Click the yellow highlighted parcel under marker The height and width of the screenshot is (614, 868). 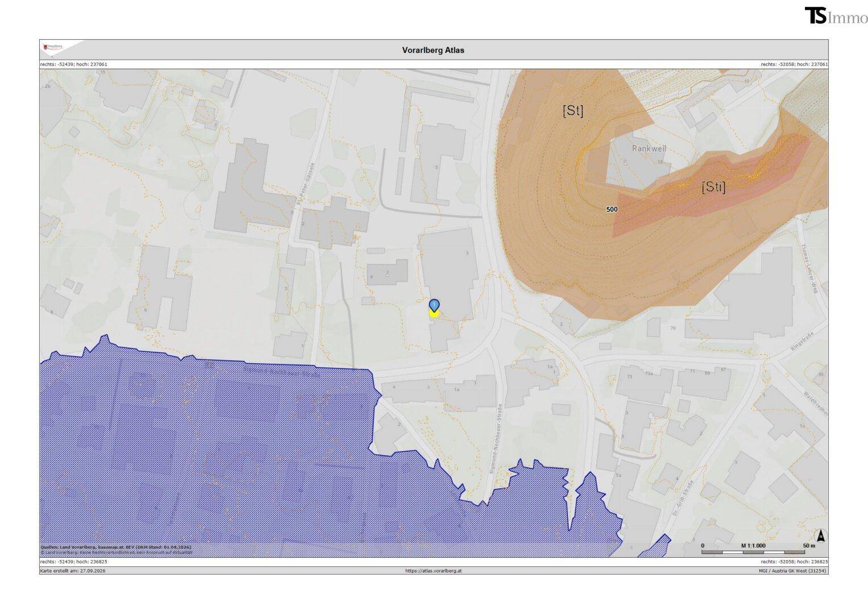click(434, 313)
